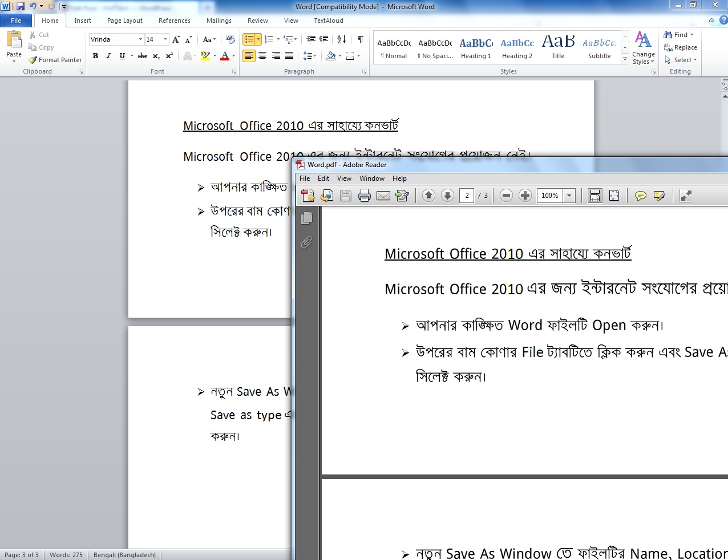Viewport: 728px width, 560px height.
Task: Open the Font Color dropdown arrow
Action: [234, 56]
